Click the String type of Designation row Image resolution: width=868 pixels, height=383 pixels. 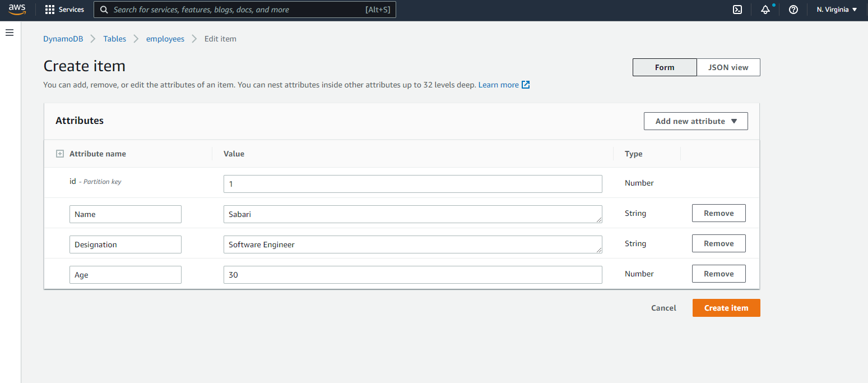coord(635,243)
